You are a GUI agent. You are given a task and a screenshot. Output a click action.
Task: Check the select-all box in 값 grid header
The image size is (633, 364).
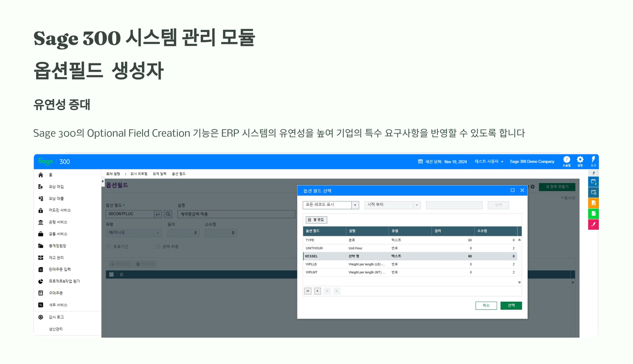pos(111,274)
